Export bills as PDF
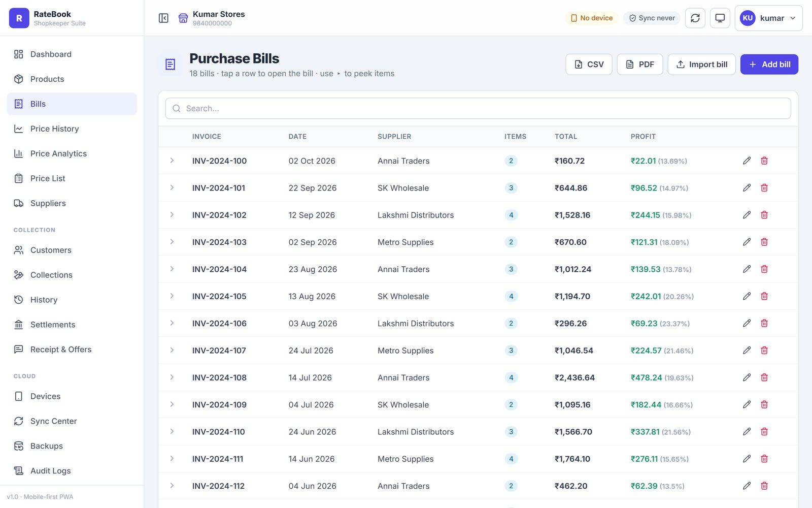 639,65
